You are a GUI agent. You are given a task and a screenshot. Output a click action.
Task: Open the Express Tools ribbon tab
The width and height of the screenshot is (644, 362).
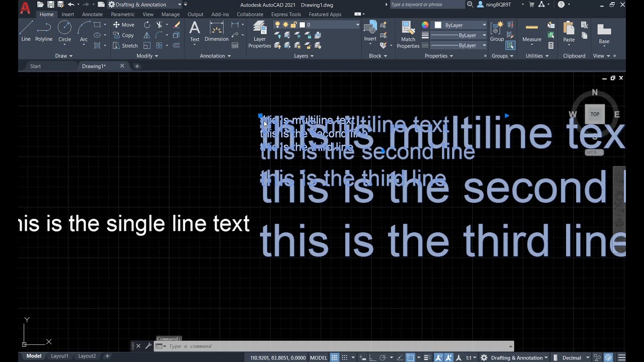(286, 15)
